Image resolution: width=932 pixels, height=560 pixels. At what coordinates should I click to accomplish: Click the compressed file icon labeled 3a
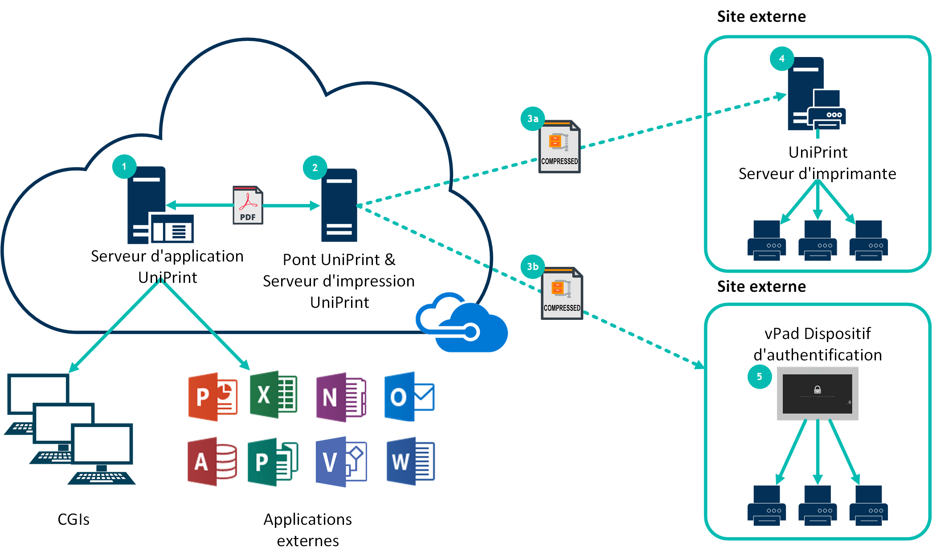pos(559,147)
